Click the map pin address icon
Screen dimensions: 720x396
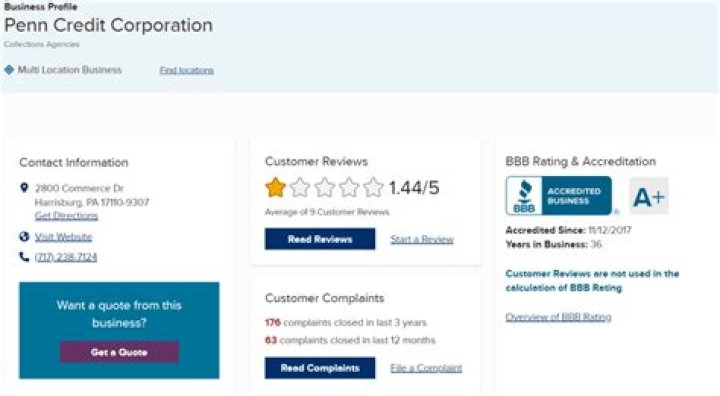[x=24, y=188]
